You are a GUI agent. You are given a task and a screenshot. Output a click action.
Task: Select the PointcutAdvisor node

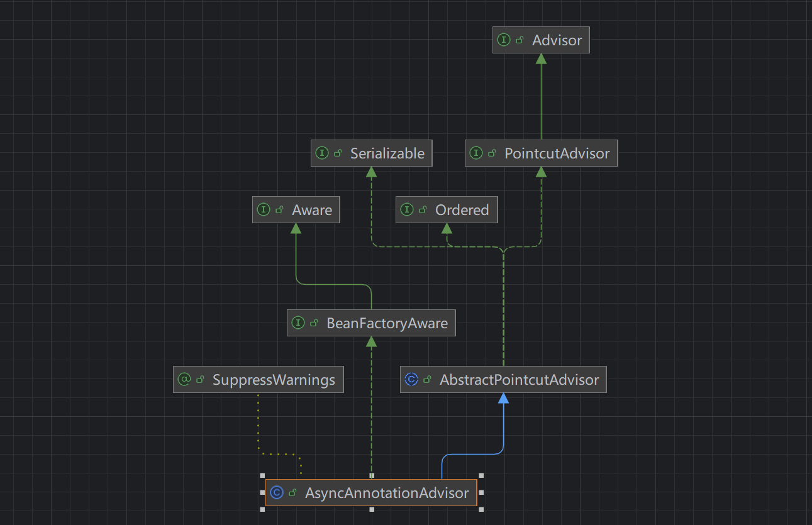(541, 153)
